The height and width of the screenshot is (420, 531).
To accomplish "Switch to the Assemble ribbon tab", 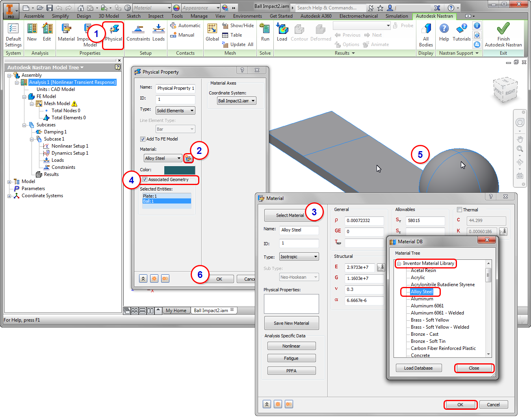I will tap(34, 16).
